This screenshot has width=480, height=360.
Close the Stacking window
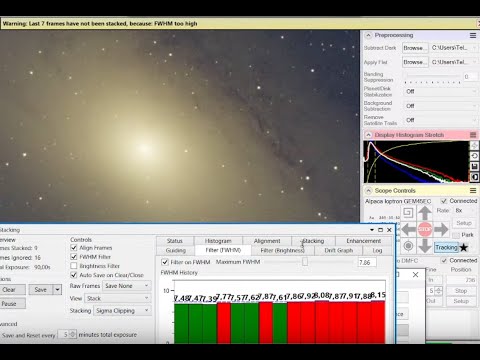(x=389, y=230)
